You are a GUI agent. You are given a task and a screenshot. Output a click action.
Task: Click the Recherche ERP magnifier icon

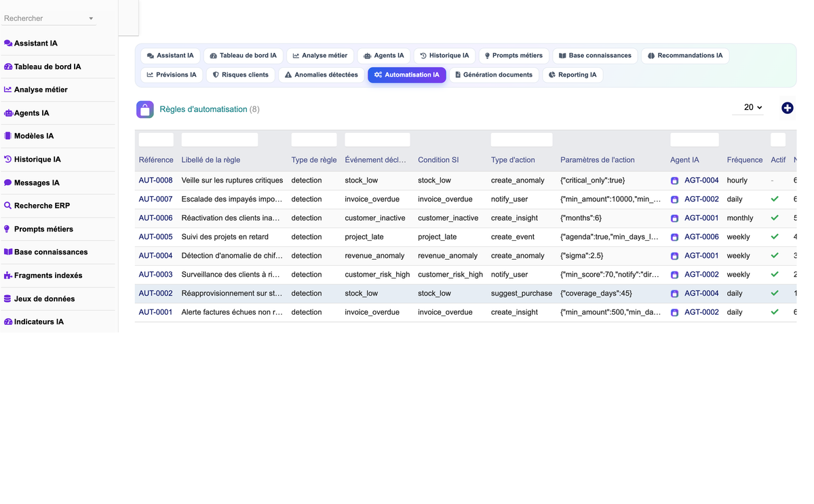tap(8, 206)
